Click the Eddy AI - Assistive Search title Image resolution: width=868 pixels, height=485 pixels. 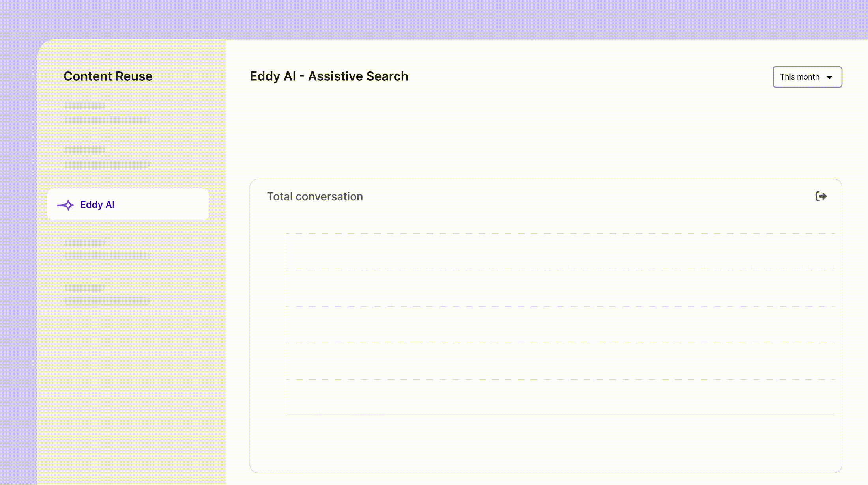pyautogui.click(x=329, y=76)
